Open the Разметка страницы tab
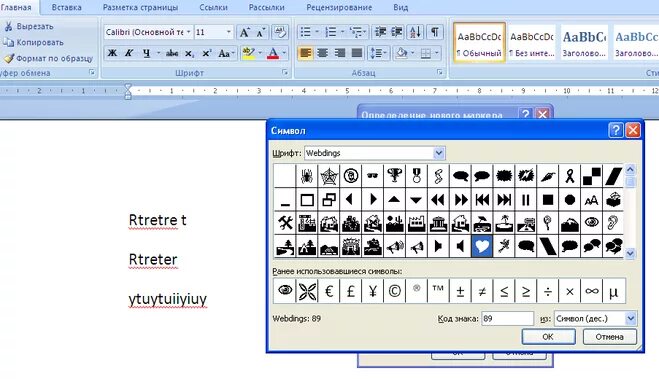The height and width of the screenshot is (379, 659). (140, 7)
